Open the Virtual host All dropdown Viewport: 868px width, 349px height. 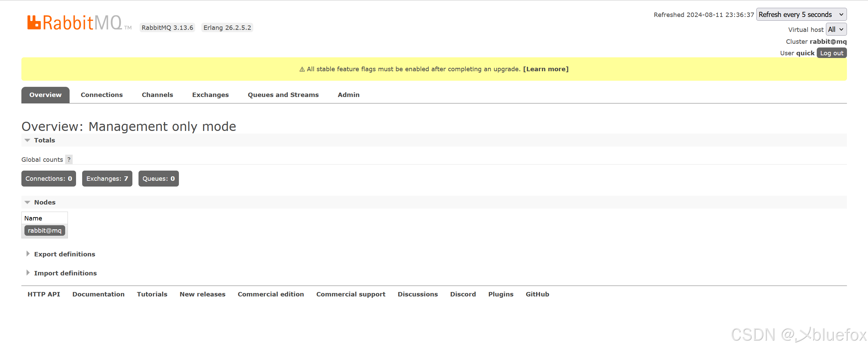point(836,30)
